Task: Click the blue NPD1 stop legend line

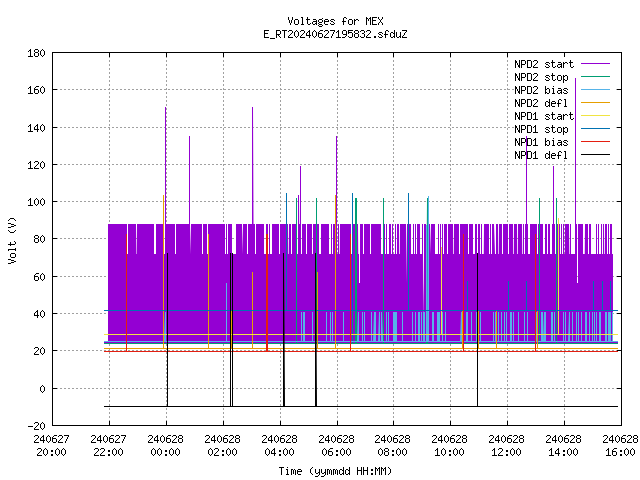Action: click(595, 129)
